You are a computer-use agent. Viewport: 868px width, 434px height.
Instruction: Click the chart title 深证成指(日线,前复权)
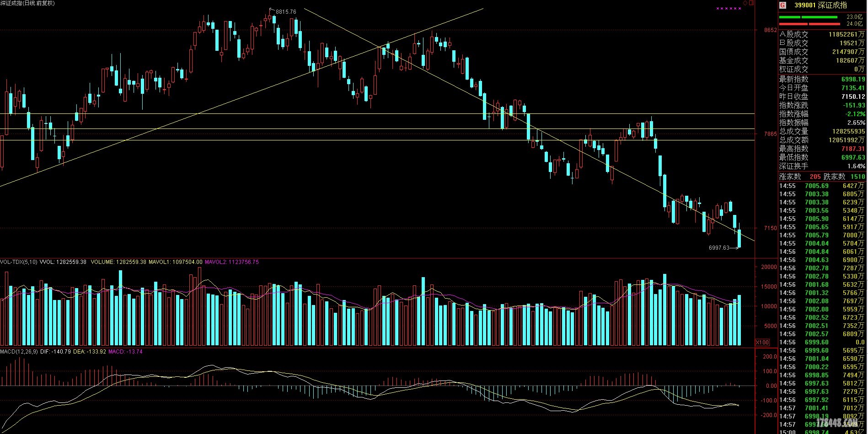(27, 3)
